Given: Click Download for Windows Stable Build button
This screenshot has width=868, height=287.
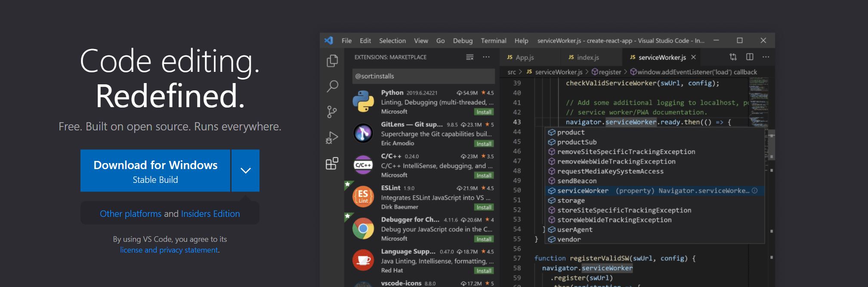Looking at the screenshot, I should 155,170.
